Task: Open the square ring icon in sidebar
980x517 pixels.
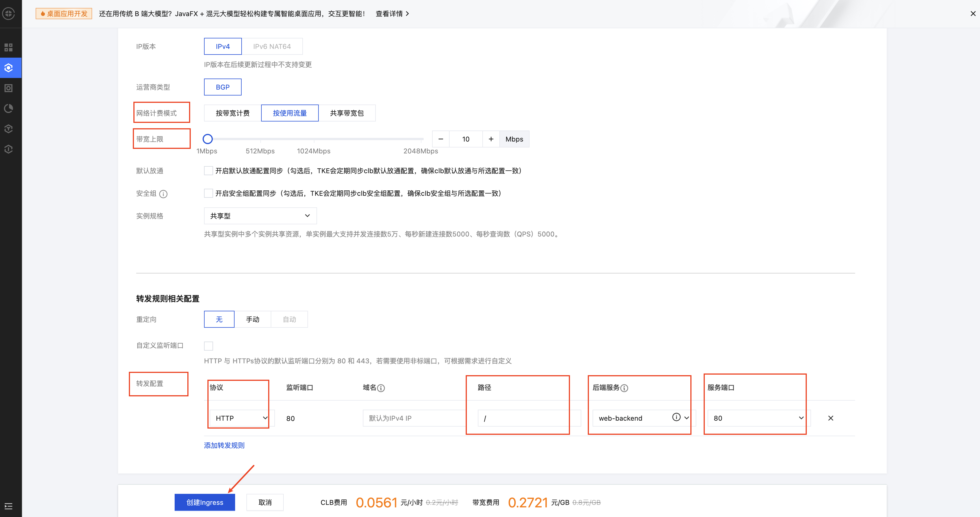Action: click(x=8, y=88)
